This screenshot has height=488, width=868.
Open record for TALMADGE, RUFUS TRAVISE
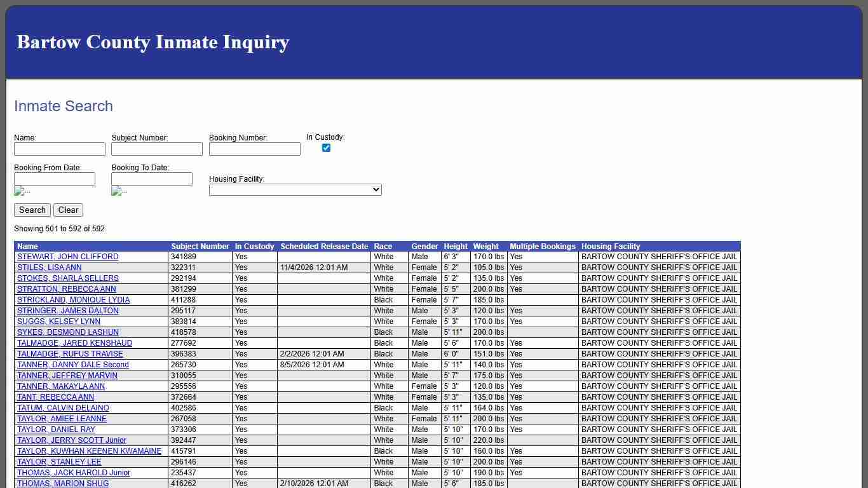70,354
